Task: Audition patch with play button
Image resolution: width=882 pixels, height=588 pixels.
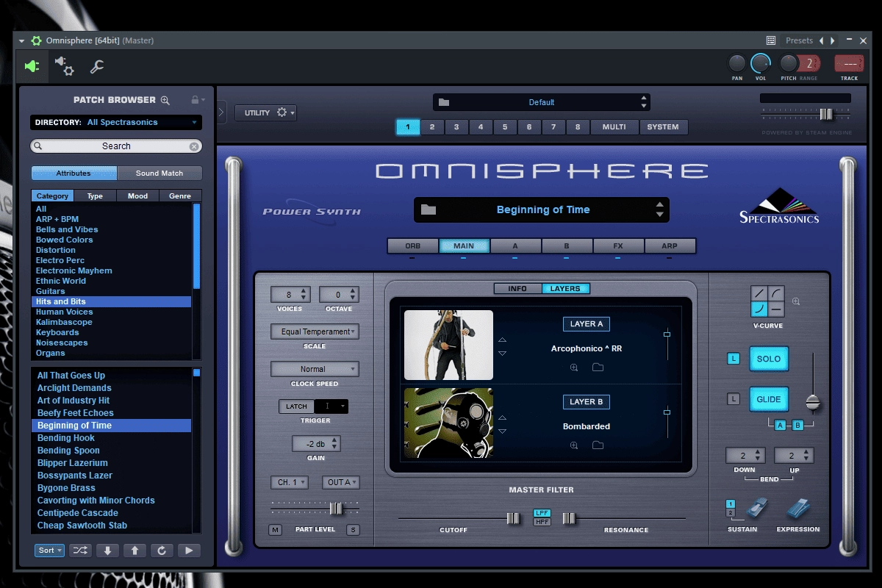Action: pos(189,550)
